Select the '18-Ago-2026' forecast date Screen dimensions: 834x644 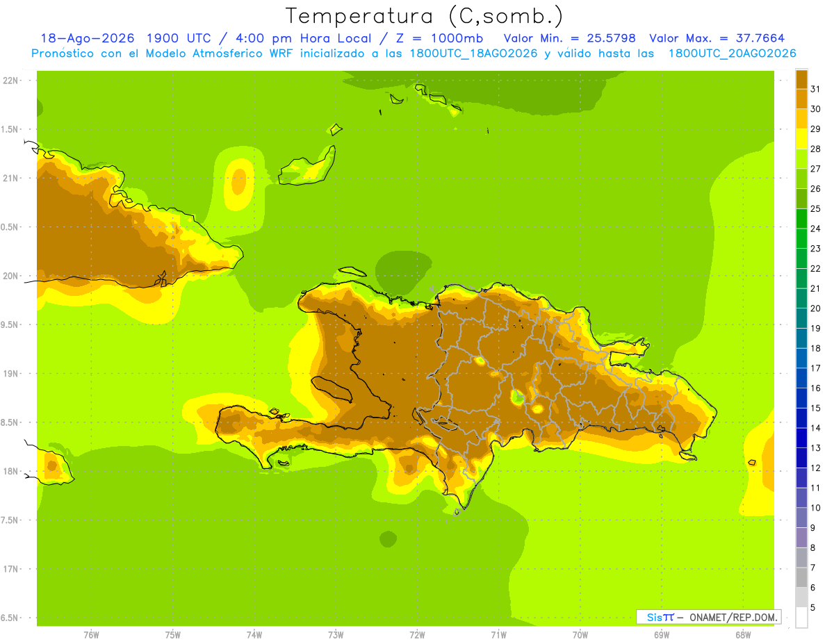(x=87, y=38)
